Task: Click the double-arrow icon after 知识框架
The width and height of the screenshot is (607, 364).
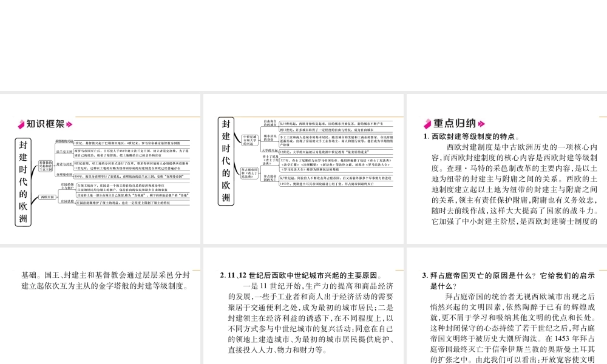Action: coord(69,124)
